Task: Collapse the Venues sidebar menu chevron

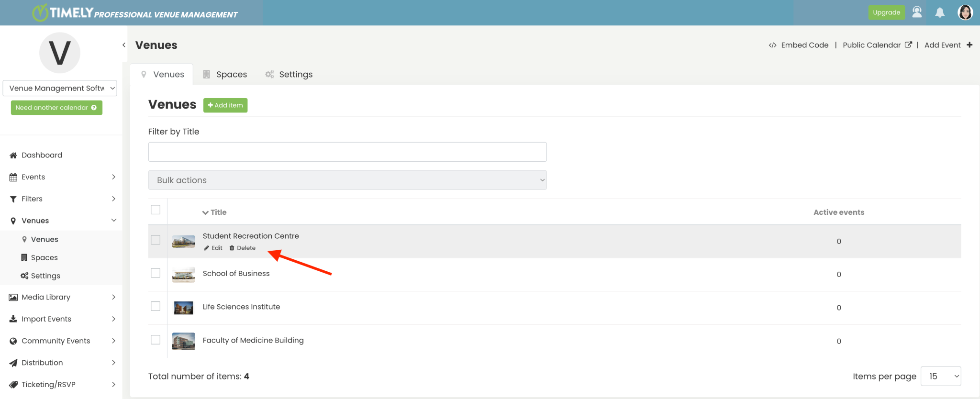Action: click(114, 220)
